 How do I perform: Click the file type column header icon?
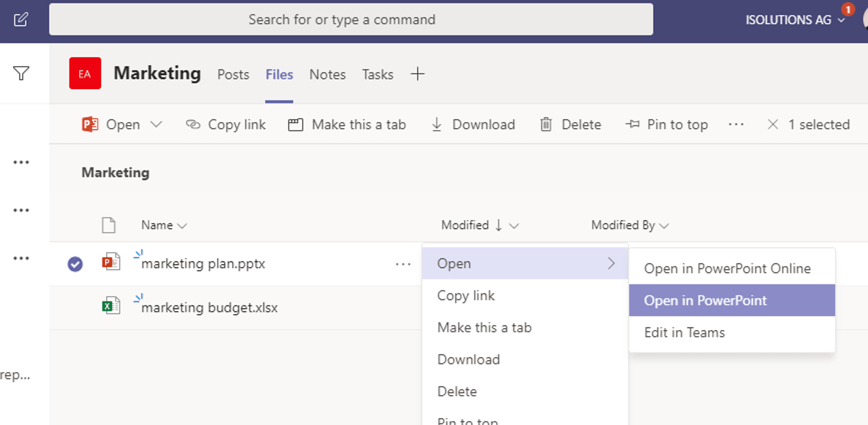tap(109, 225)
